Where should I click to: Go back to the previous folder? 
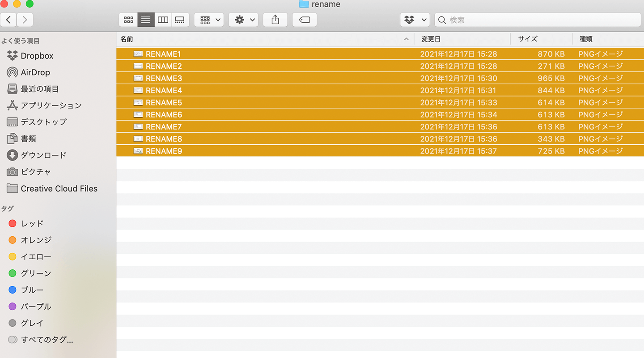tap(9, 20)
